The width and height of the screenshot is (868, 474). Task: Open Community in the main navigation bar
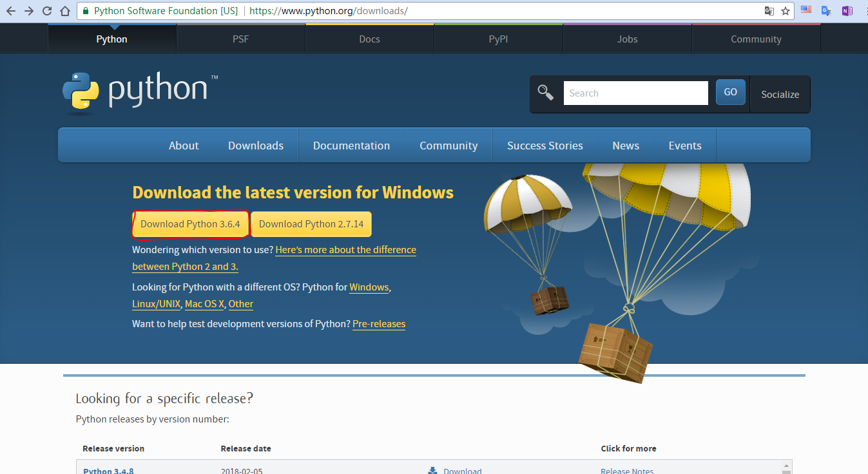448,146
